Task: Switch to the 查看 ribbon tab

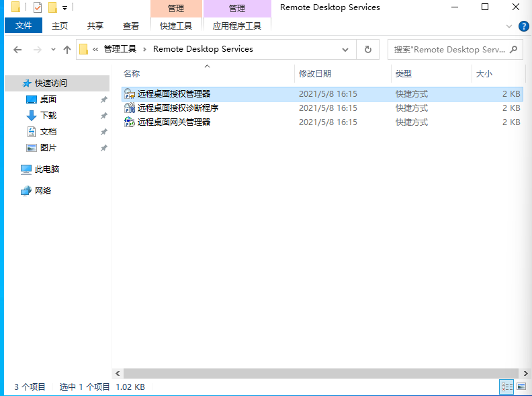Action: coord(131,26)
